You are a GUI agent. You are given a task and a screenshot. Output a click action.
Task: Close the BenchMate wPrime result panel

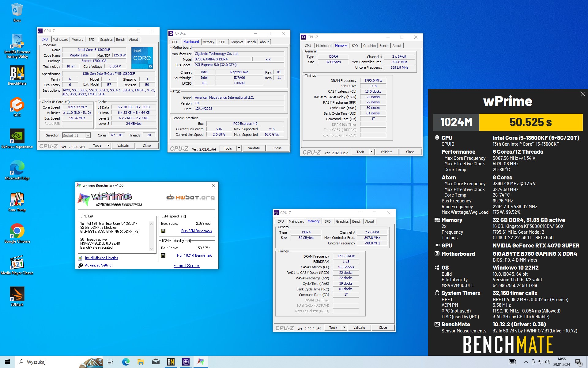[x=582, y=94]
